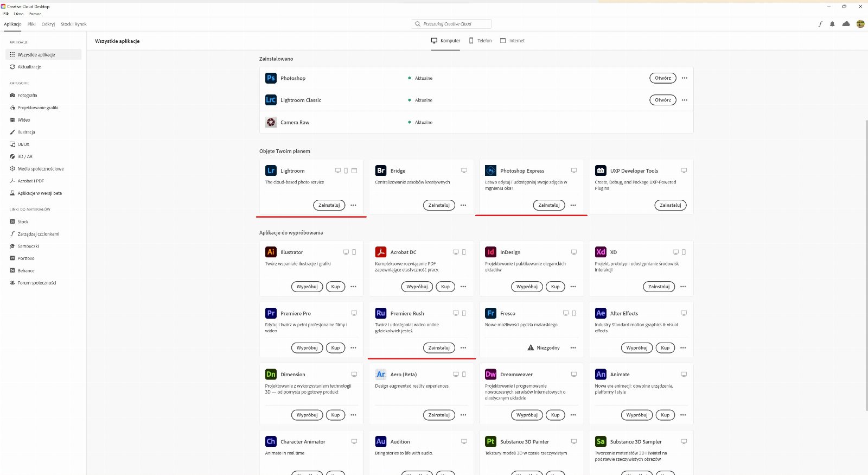Open more options for Lightroom card

tap(353, 205)
